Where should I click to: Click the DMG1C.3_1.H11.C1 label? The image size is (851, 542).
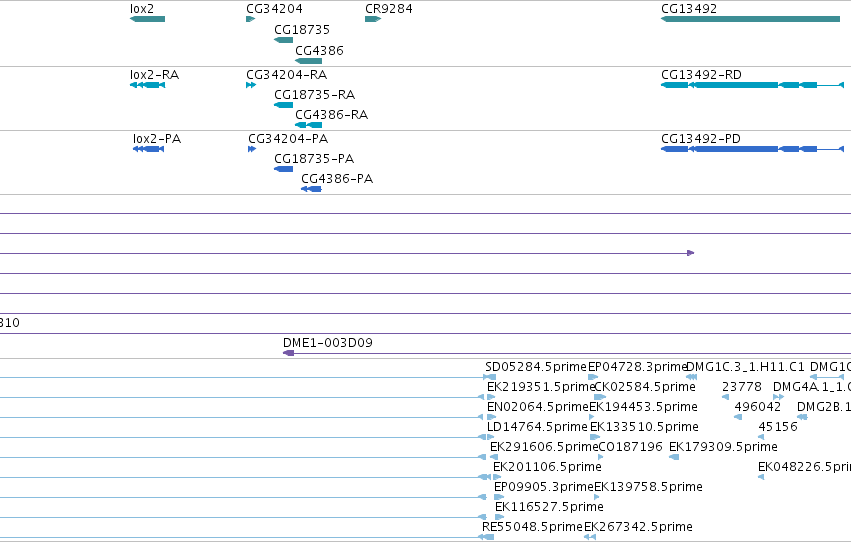click(x=746, y=367)
